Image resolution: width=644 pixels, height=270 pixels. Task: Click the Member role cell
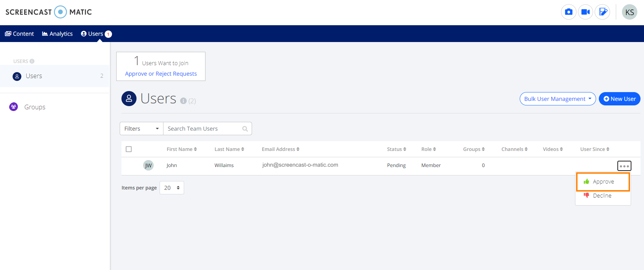pos(431,165)
